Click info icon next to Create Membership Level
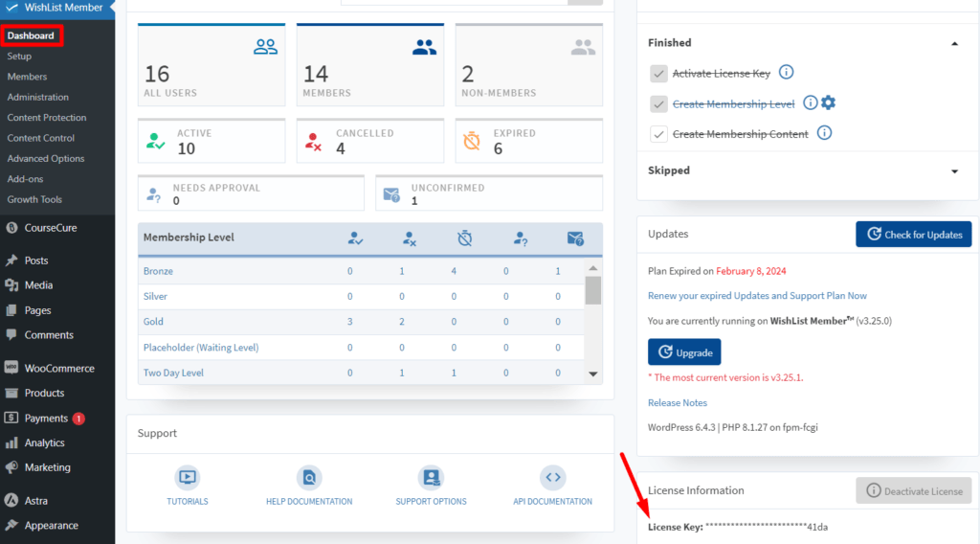The image size is (980, 544). click(x=810, y=102)
